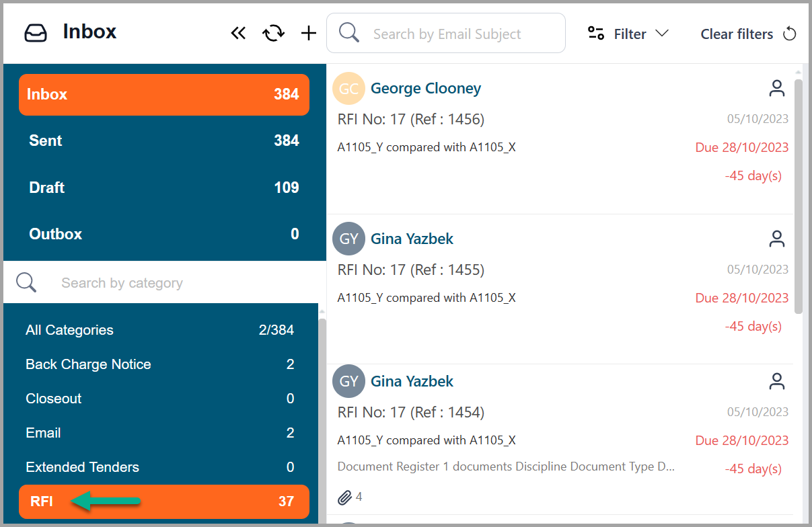Image resolution: width=812 pixels, height=527 pixels.
Task: Click the plus icon to compose
Action: [308, 33]
